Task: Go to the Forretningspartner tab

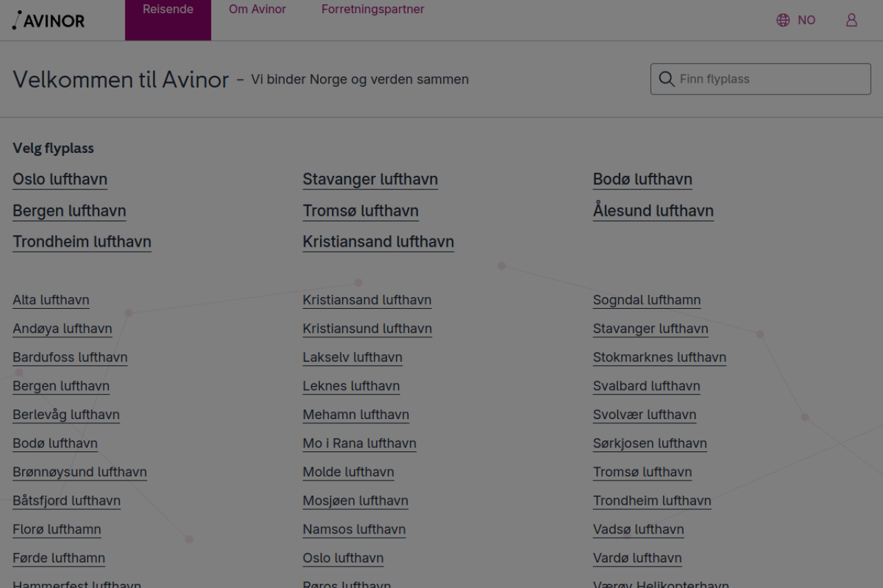Action: click(x=373, y=10)
